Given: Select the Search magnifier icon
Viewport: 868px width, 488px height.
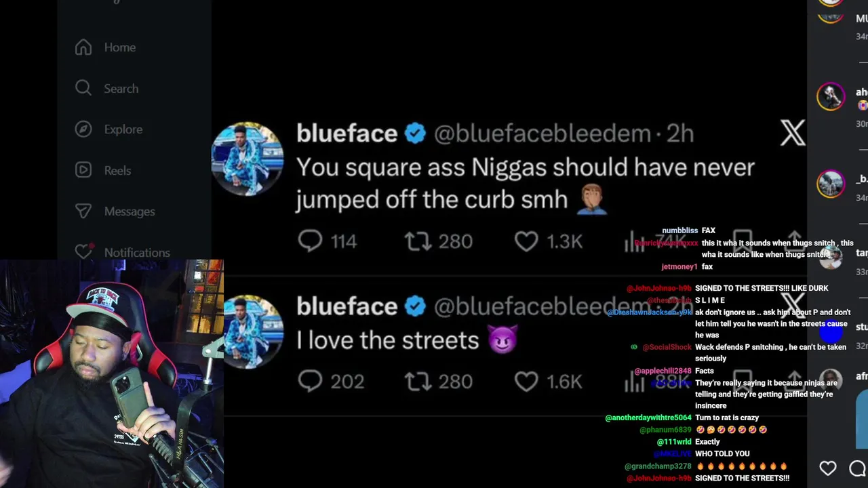Looking at the screenshot, I should point(83,88).
